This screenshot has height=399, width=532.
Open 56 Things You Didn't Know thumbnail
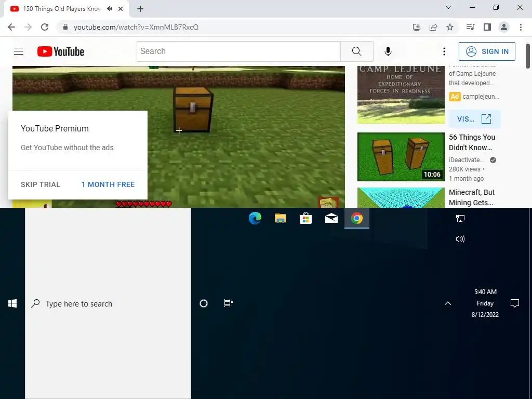pyautogui.click(x=401, y=157)
